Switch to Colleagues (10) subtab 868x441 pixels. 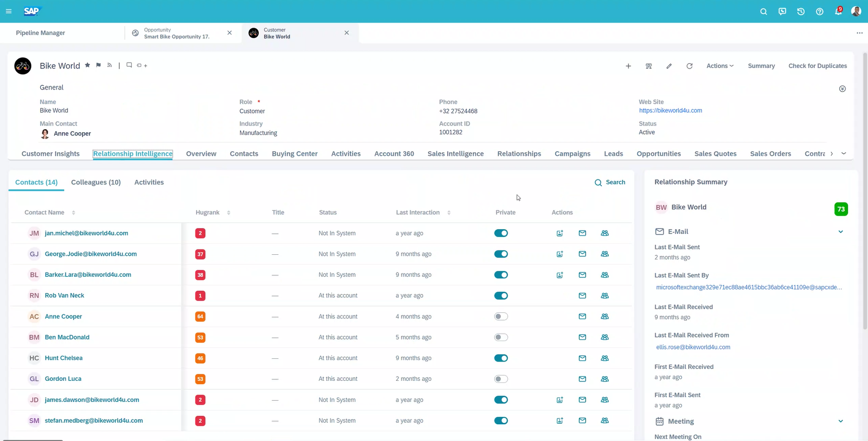click(96, 182)
